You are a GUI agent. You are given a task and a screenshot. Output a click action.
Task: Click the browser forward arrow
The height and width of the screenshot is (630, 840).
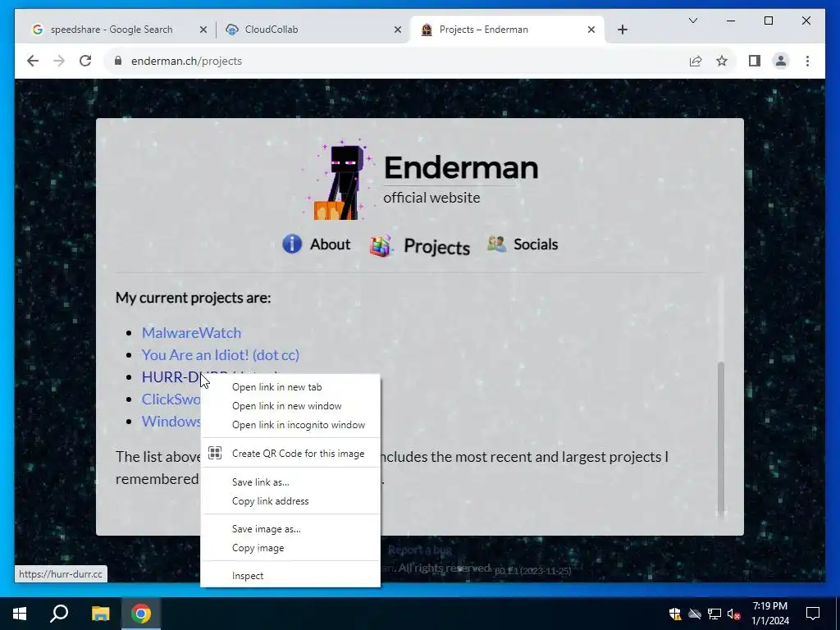59,61
